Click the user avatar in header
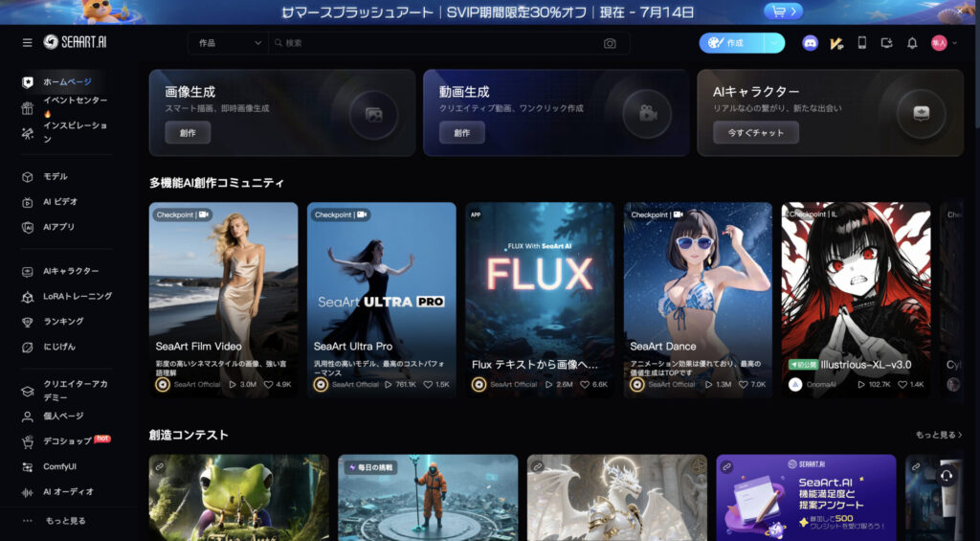The height and width of the screenshot is (541, 980). click(939, 42)
